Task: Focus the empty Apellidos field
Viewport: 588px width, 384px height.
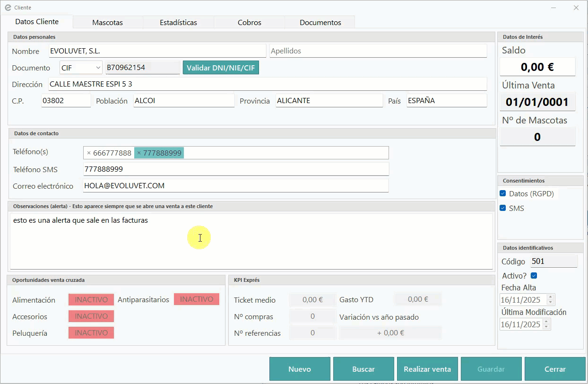Action: coord(378,51)
